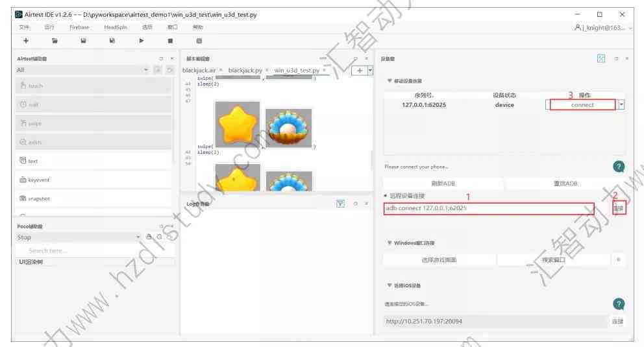Viewport: 644px width, 347px height.
Task: Open a script using the folder toolbar icon
Action: (x=55, y=41)
